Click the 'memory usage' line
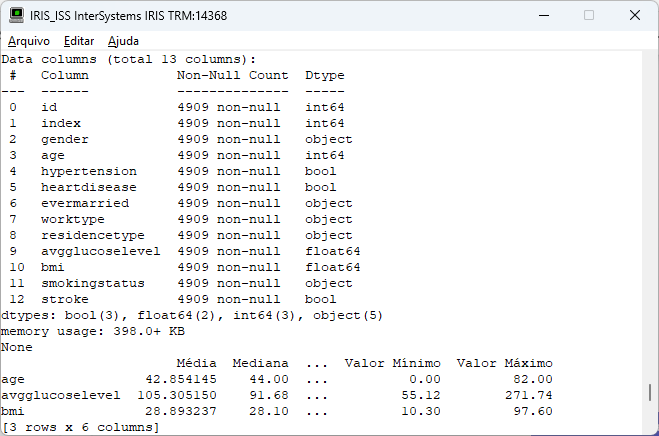 point(92,331)
